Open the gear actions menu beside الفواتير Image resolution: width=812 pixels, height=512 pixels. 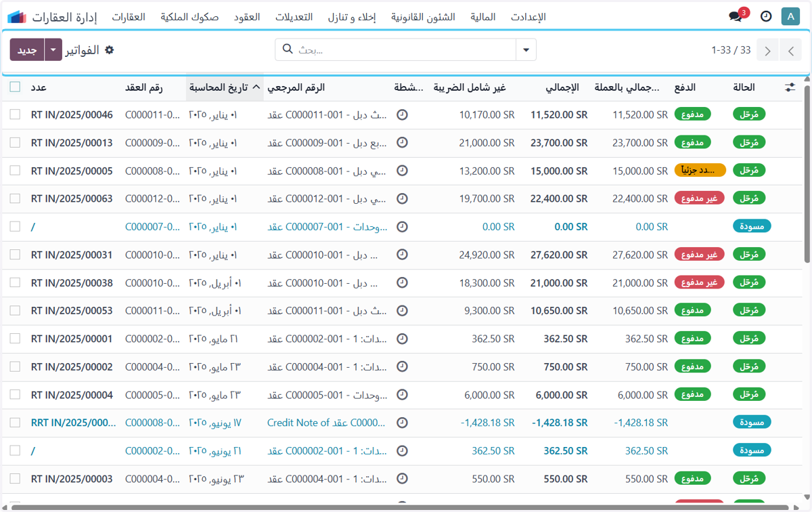[110, 50]
